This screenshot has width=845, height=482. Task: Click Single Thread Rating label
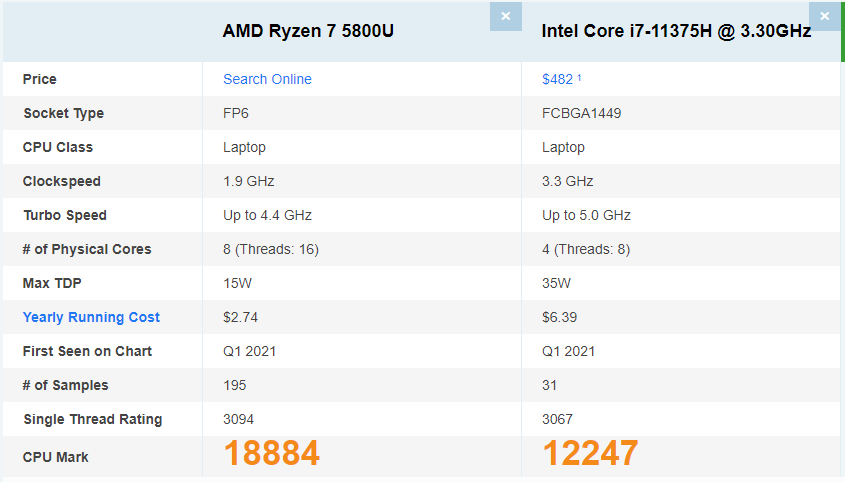93,419
